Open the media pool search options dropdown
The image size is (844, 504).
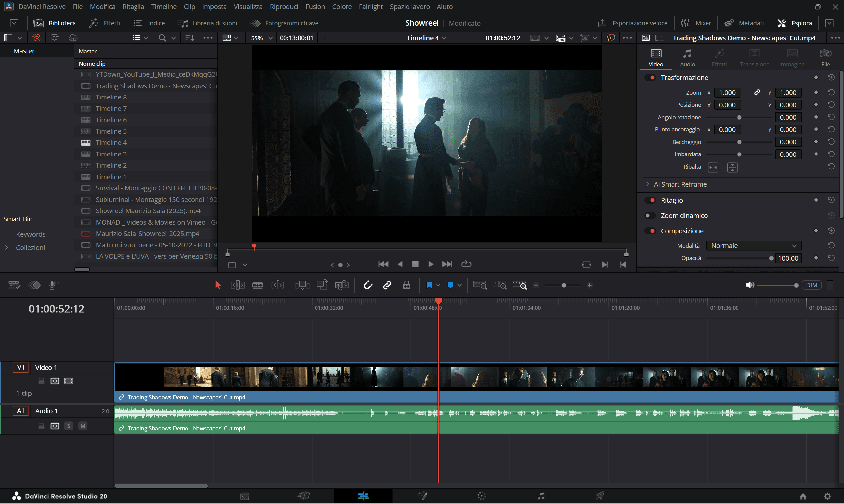click(x=173, y=38)
